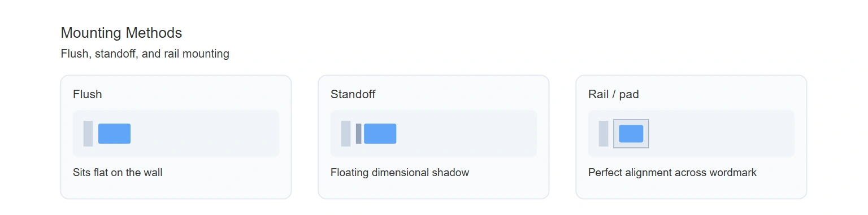
Task: Click the outlined pad frame in Rail diagram
Action: [x=631, y=134]
